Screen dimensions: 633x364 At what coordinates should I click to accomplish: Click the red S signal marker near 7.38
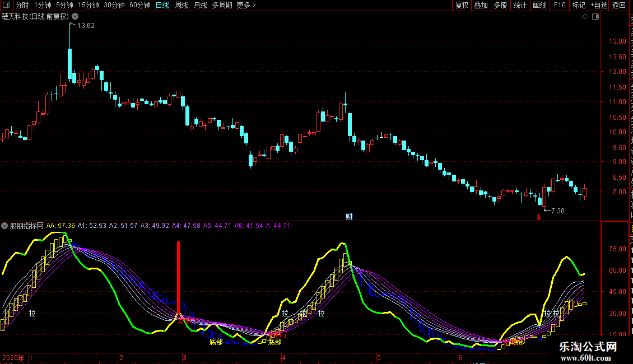coord(538,217)
